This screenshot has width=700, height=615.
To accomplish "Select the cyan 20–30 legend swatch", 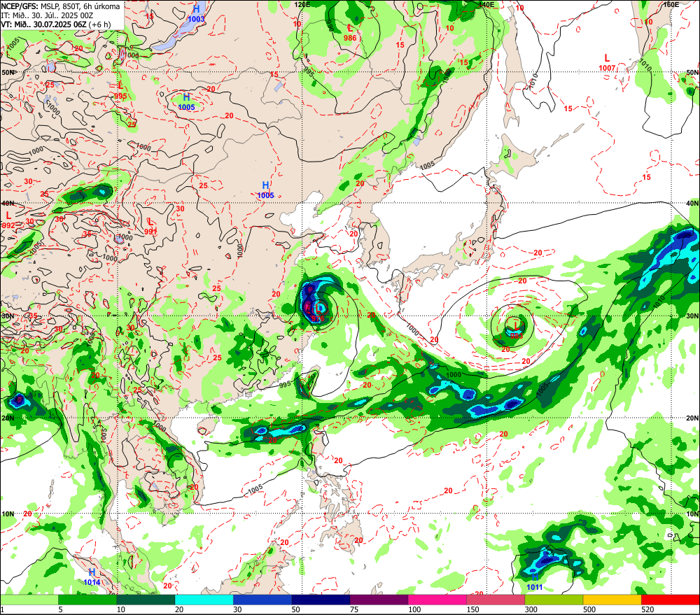I will 204,600.
